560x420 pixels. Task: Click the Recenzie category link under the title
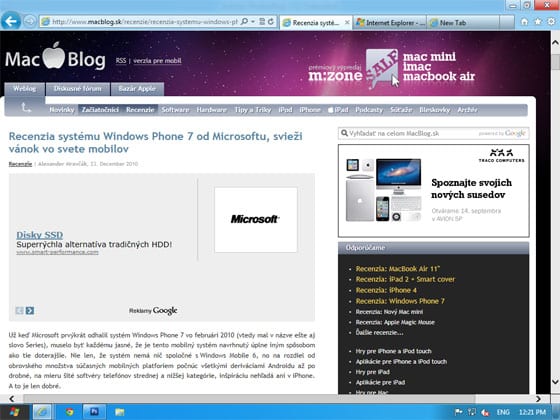click(x=20, y=164)
